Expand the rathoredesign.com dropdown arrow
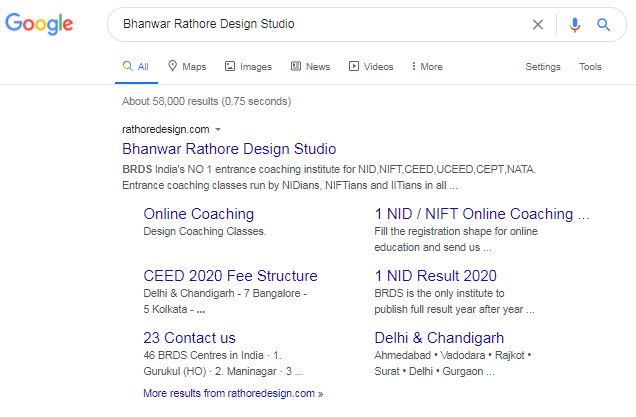Viewport: 636px width, 417px height. click(x=218, y=129)
